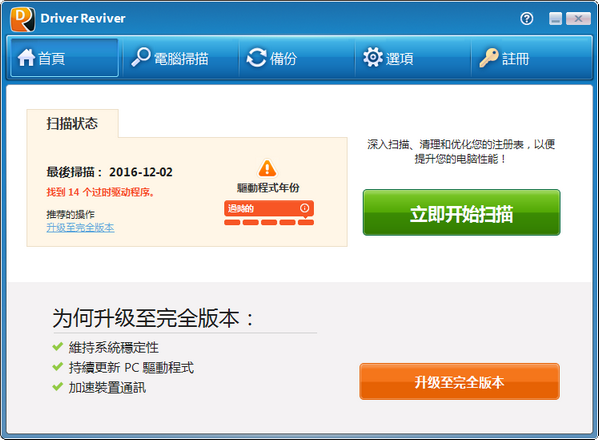The image size is (599, 440).
Task: Switch to the 電腦掃描 scan tab
Action: 181,58
